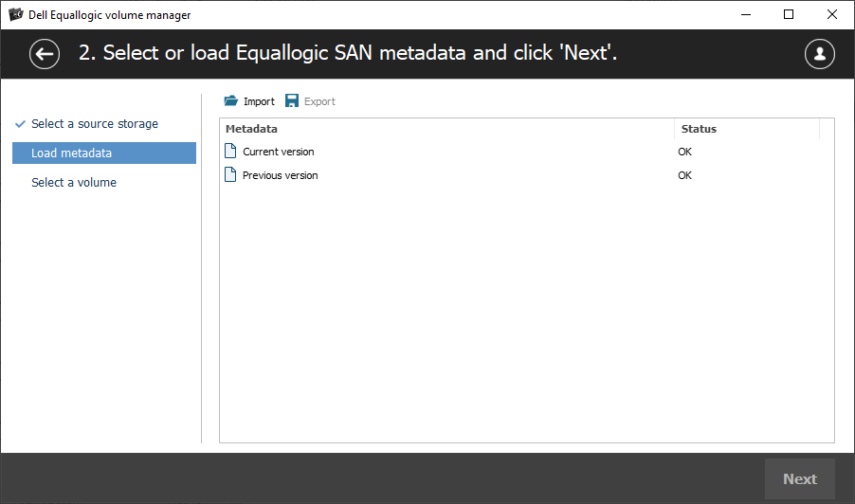Click the Import label in toolbar
The image size is (855, 504).
tap(259, 101)
